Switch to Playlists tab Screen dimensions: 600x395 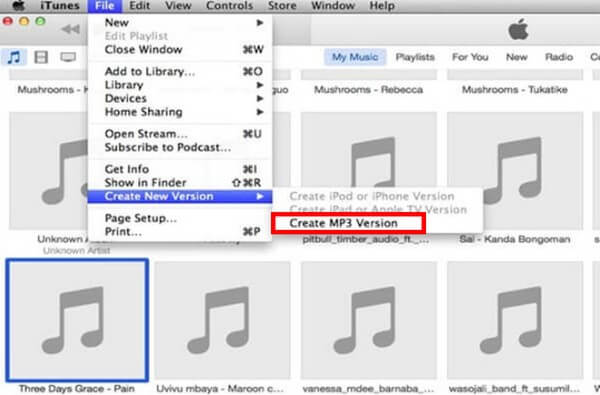click(415, 57)
